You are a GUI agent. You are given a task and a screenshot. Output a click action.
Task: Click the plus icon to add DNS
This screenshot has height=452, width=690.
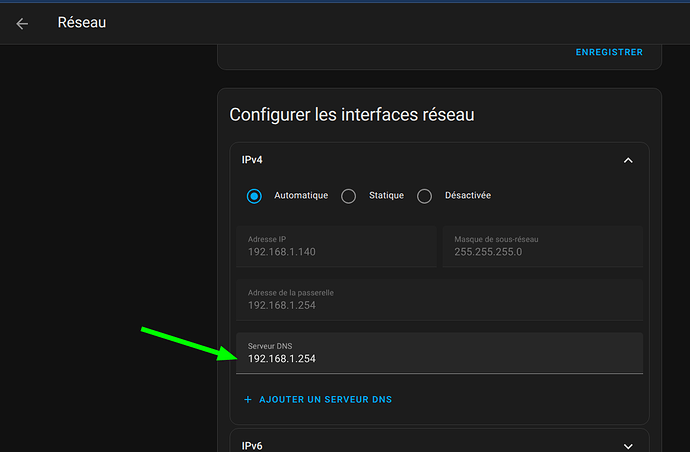pyautogui.click(x=248, y=399)
